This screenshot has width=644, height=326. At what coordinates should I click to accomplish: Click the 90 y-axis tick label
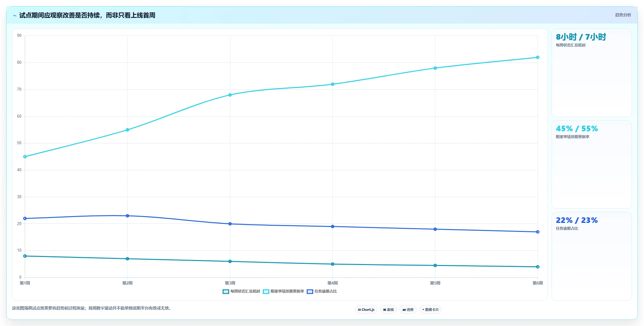point(19,36)
